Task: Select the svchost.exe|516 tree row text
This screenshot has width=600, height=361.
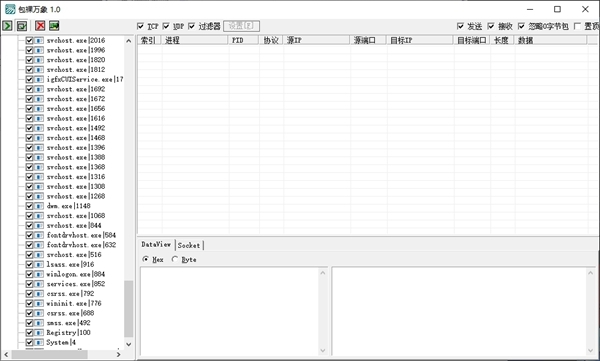Action: 74,255
